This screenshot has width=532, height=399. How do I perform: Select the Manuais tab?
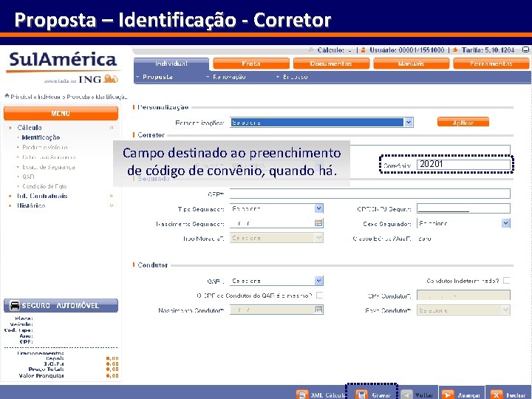[x=412, y=64]
